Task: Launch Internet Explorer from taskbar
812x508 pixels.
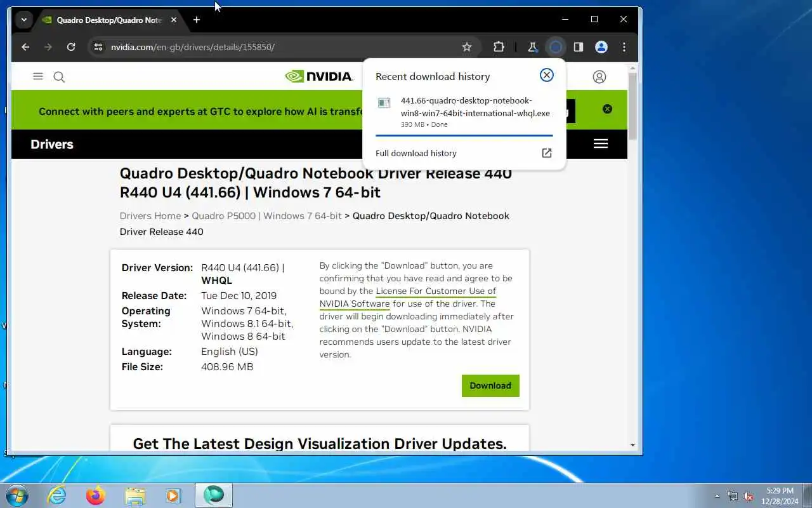Action: [x=57, y=495]
